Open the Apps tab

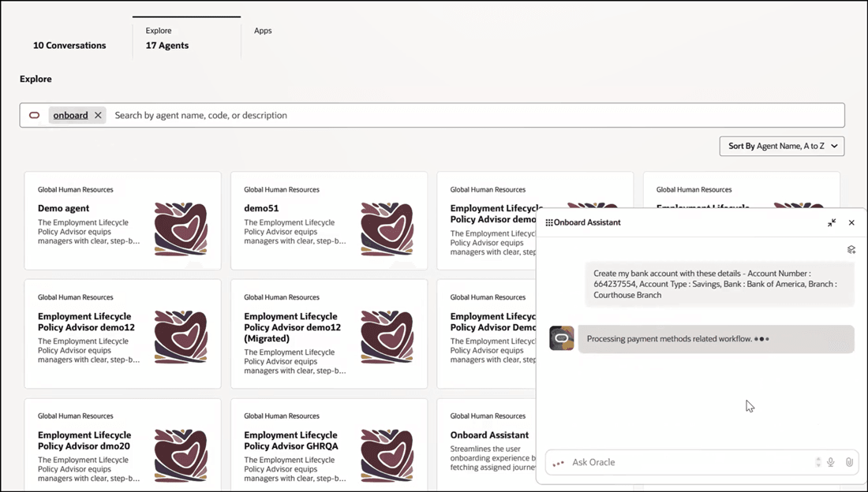[x=263, y=31]
